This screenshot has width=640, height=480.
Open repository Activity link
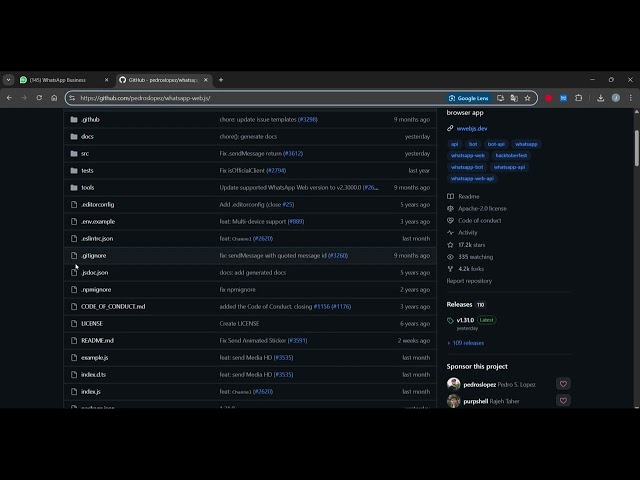[467, 233]
